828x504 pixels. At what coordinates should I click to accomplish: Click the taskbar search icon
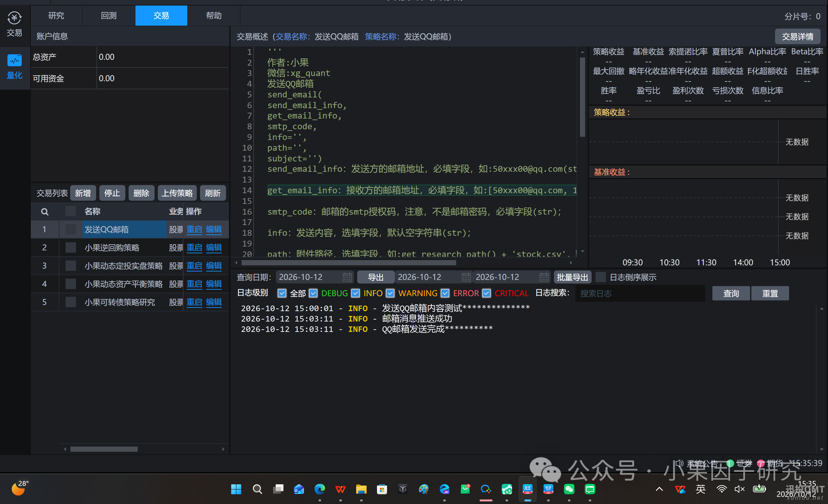[257, 489]
